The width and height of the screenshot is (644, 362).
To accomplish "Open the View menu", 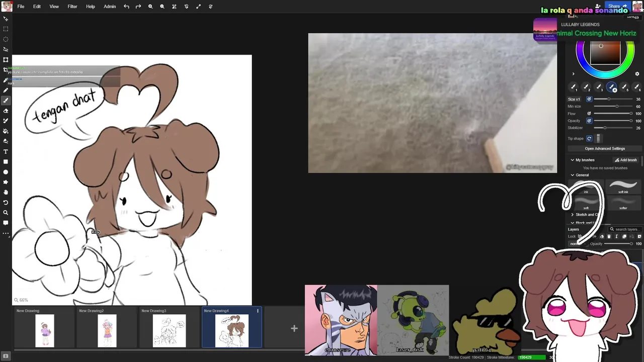I will (x=54, y=7).
